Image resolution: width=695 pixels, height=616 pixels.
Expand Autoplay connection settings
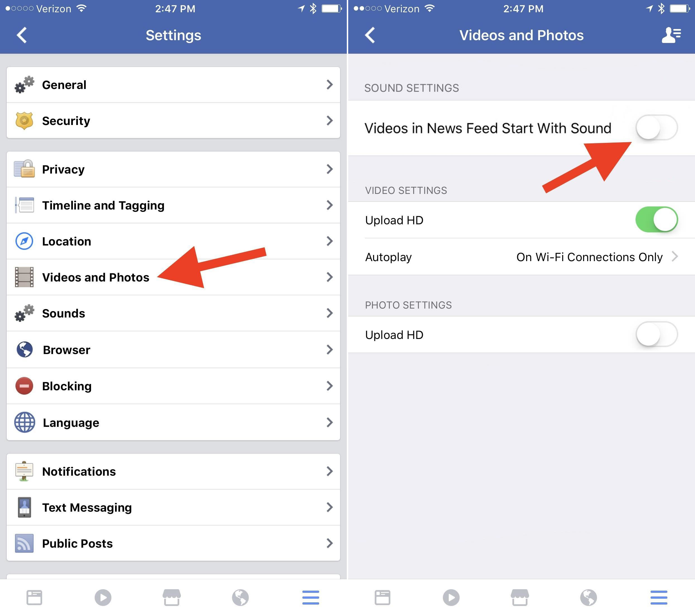coord(684,257)
